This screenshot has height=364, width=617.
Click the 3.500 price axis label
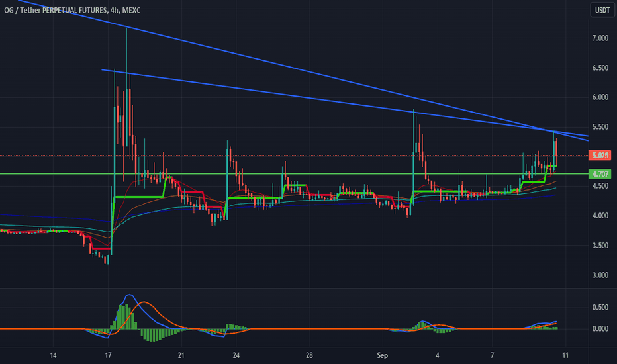(x=600, y=245)
